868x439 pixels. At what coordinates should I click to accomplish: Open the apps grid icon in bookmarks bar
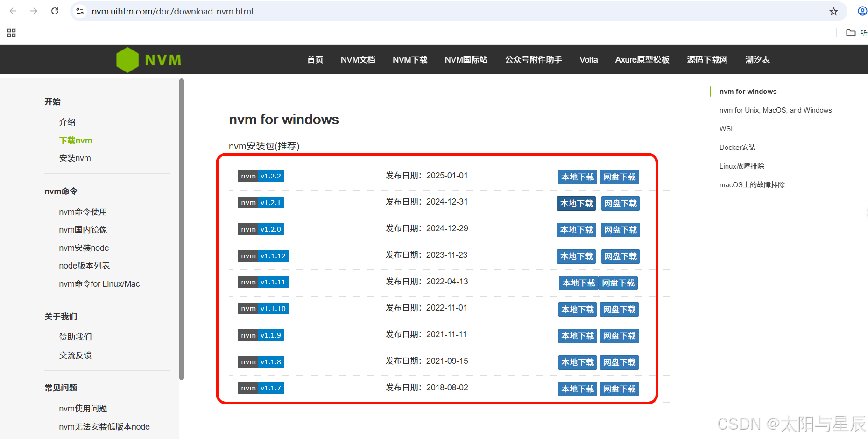tap(12, 33)
